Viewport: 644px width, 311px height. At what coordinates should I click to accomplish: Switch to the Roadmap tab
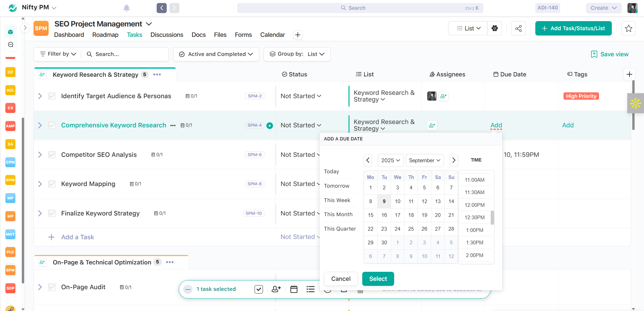point(105,35)
